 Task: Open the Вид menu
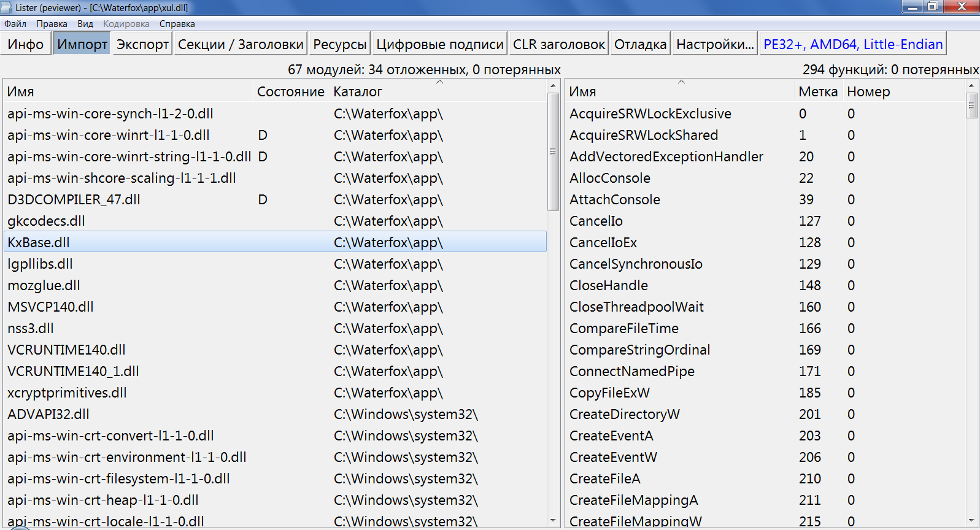85,24
